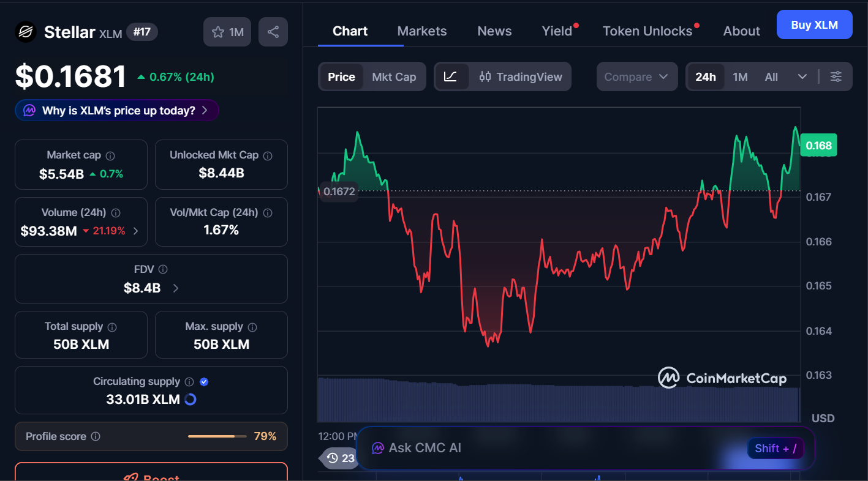Open the Token Unlocks tab
Viewport: 868px width, 481px height.
(647, 31)
